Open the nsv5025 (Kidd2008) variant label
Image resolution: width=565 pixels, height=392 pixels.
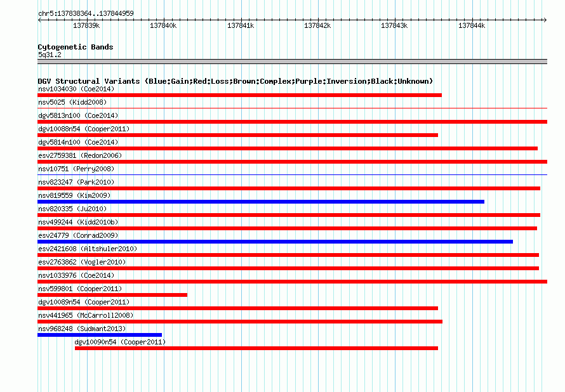(x=72, y=102)
